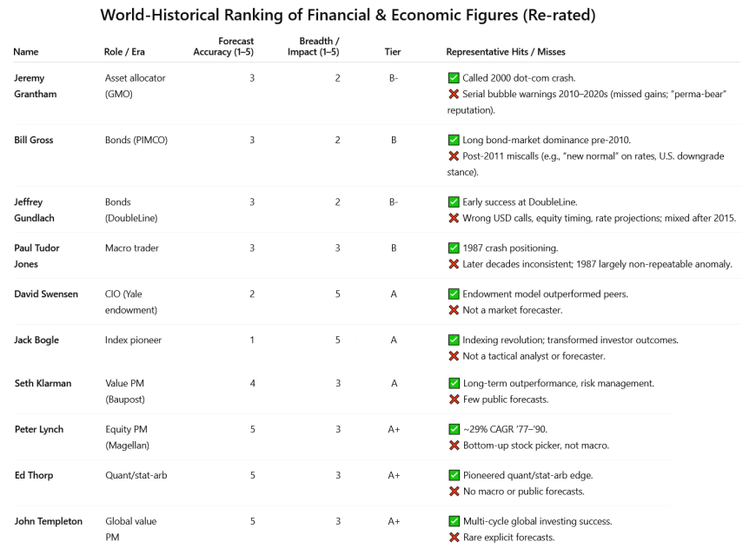
Task: Select the "Forecast Accuracy (1–5)" column header
Action: (224, 46)
